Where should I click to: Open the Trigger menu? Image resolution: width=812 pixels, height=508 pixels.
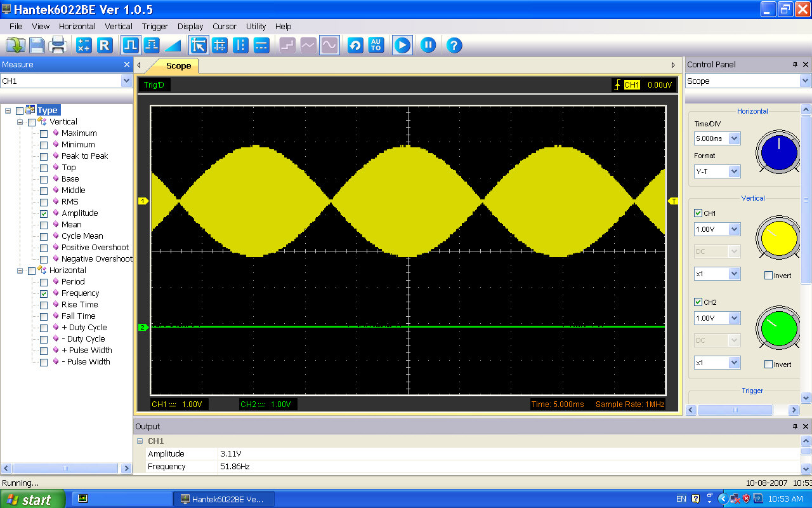(155, 26)
